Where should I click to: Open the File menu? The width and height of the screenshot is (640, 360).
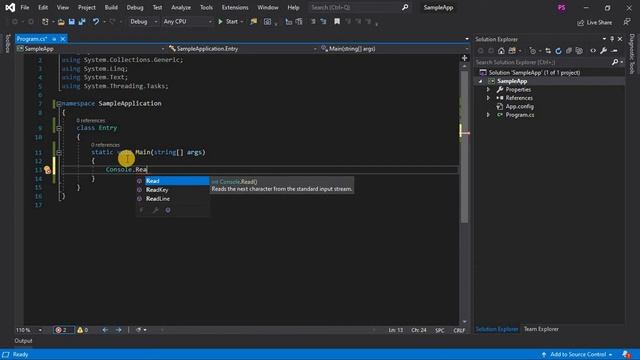click(24, 7)
